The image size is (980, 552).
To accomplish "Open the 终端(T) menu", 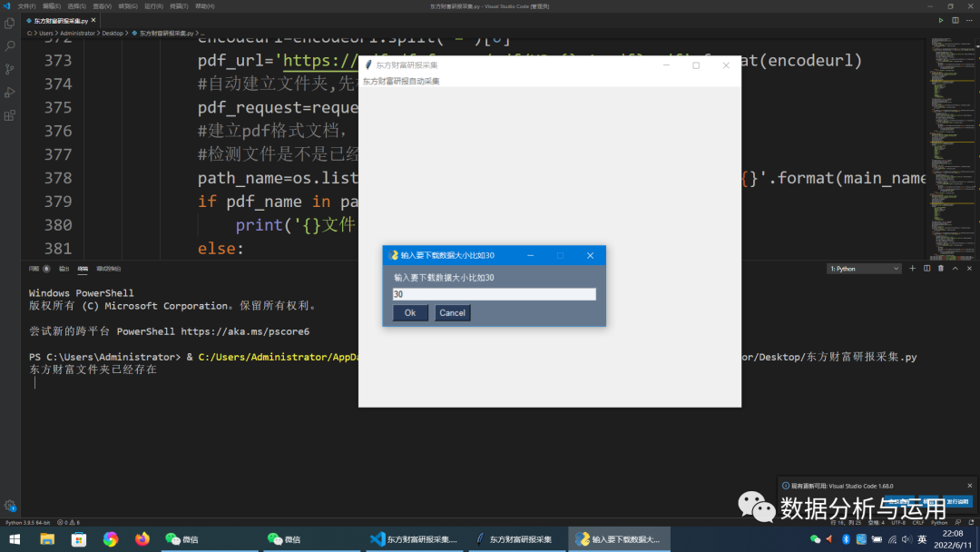I will (179, 6).
